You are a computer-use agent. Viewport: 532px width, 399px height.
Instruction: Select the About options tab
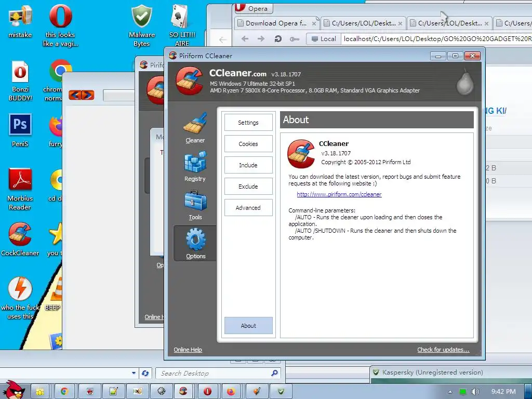(248, 326)
